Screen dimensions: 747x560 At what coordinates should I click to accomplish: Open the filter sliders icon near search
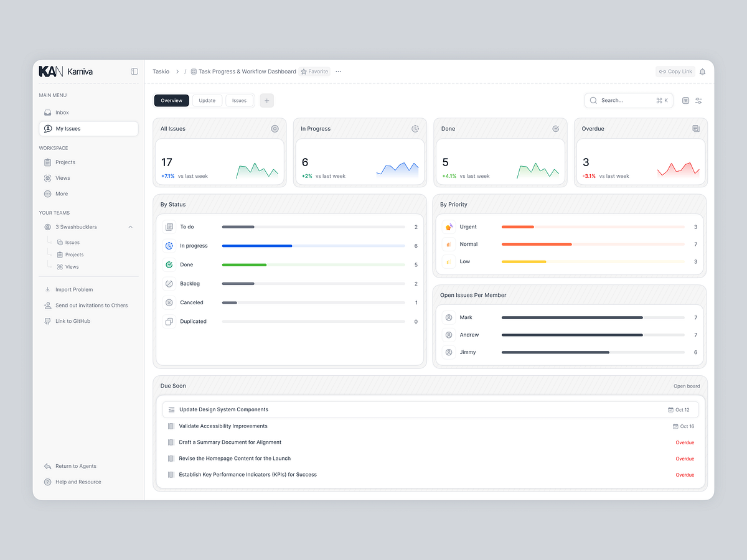coord(698,101)
